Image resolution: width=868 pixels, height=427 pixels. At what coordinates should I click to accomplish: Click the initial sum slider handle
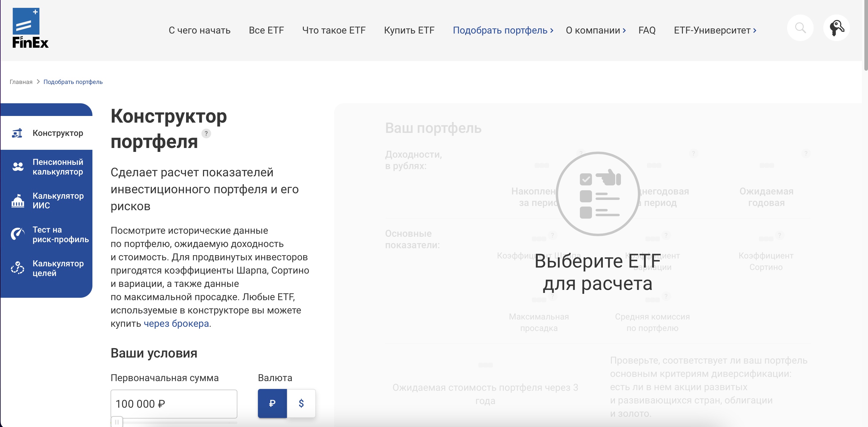[x=117, y=422]
